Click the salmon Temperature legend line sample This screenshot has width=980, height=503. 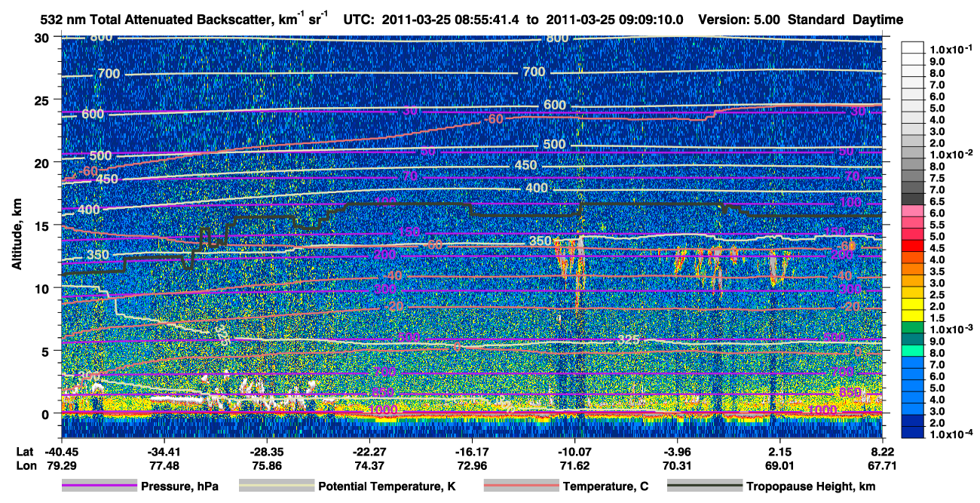pyautogui.click(x=521, y=486)
